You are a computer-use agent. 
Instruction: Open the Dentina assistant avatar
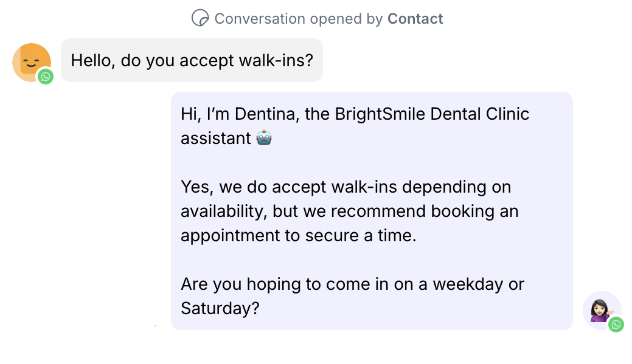(600, 309)
